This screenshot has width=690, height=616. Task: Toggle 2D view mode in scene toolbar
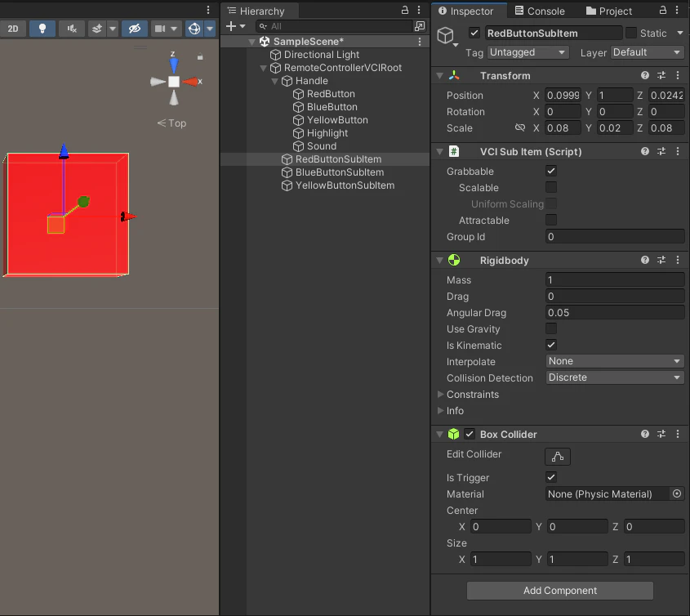coord(13,29)
